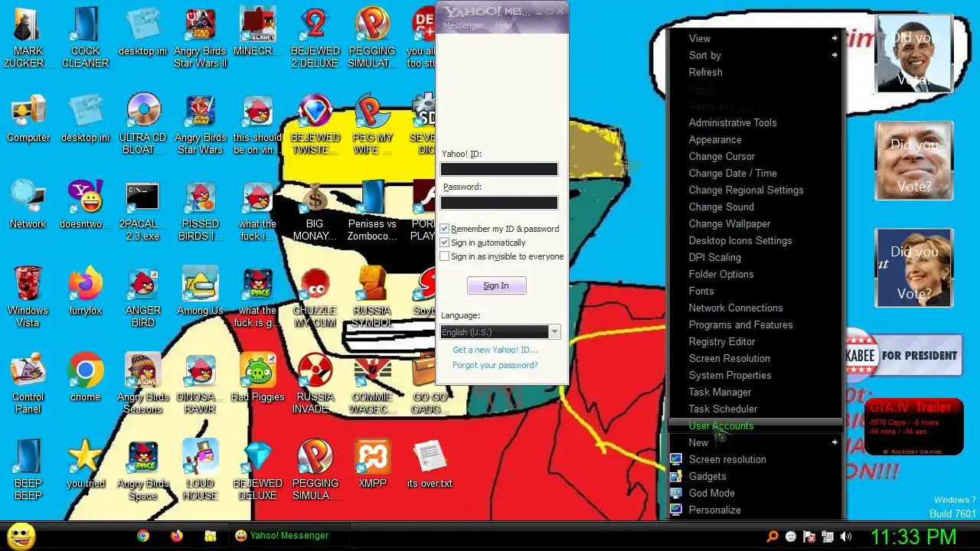Enable Sign in as invisible to everyone
The width and height of the screenshot is (980, 551).
pyautogui.click(x=445, y=256)
